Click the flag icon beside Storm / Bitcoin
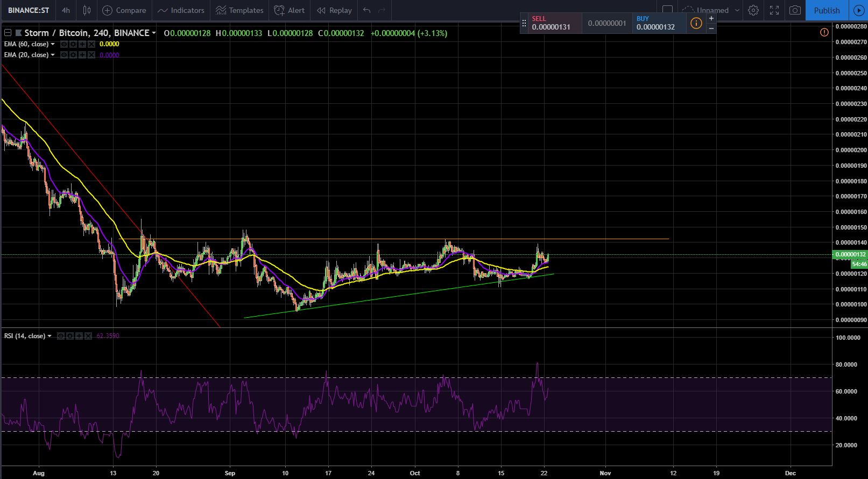Screen dimensions: 868x479 coord(18,33)
